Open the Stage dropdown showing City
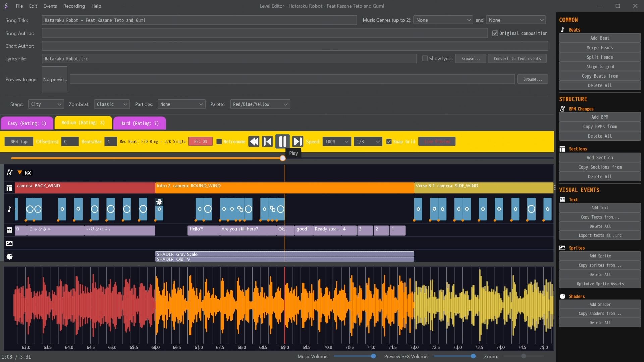The width and height of the screenshot is (644, 362). (46, 104)
